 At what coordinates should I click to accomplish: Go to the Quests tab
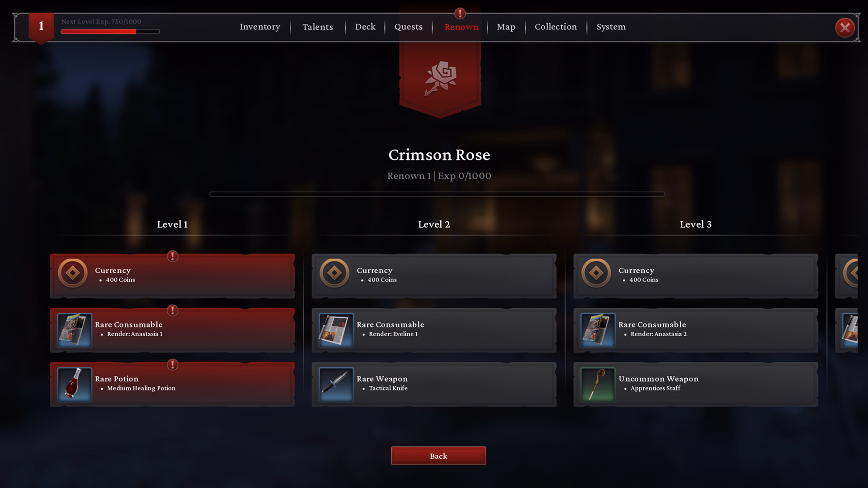pyautogui.click(x=408, y=27)
